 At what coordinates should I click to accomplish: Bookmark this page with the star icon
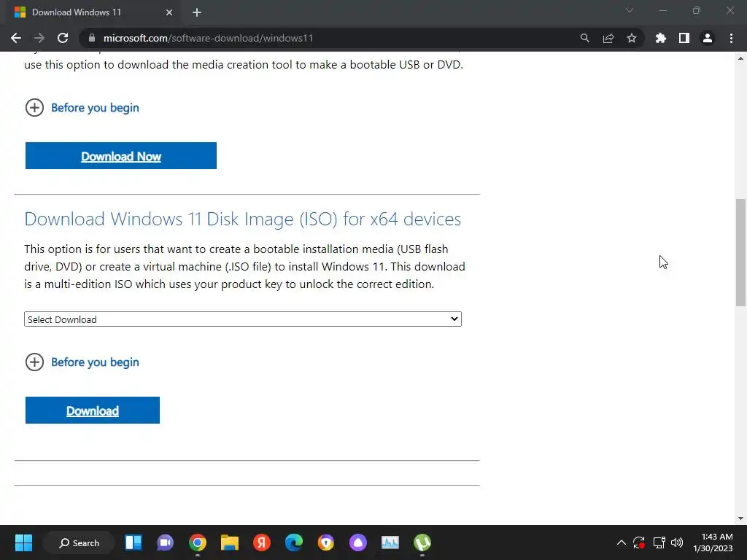click(632, 38)
